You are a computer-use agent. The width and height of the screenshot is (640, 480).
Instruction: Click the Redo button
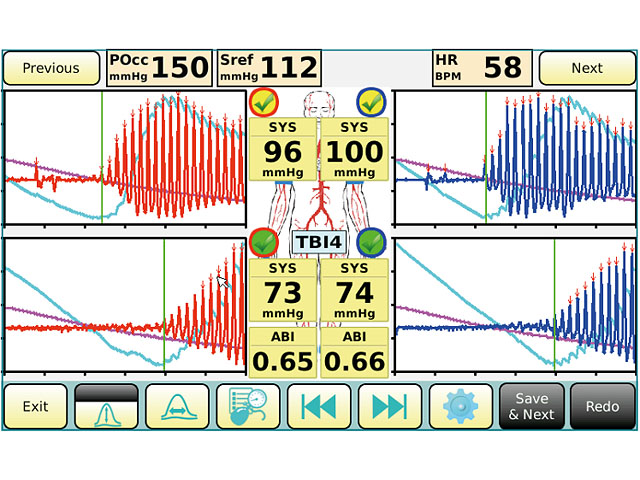coord(602,406)
